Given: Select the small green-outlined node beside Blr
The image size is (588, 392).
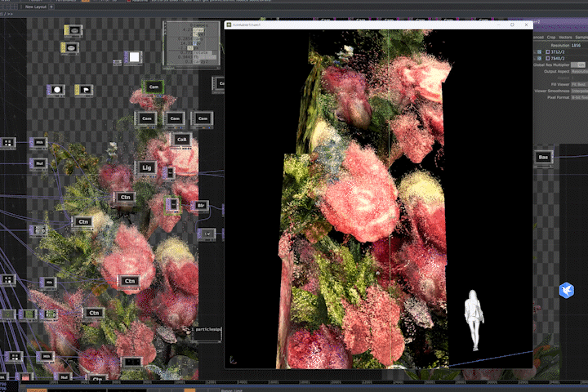Looking at the screenshot, I should click(x=172, y=205).
